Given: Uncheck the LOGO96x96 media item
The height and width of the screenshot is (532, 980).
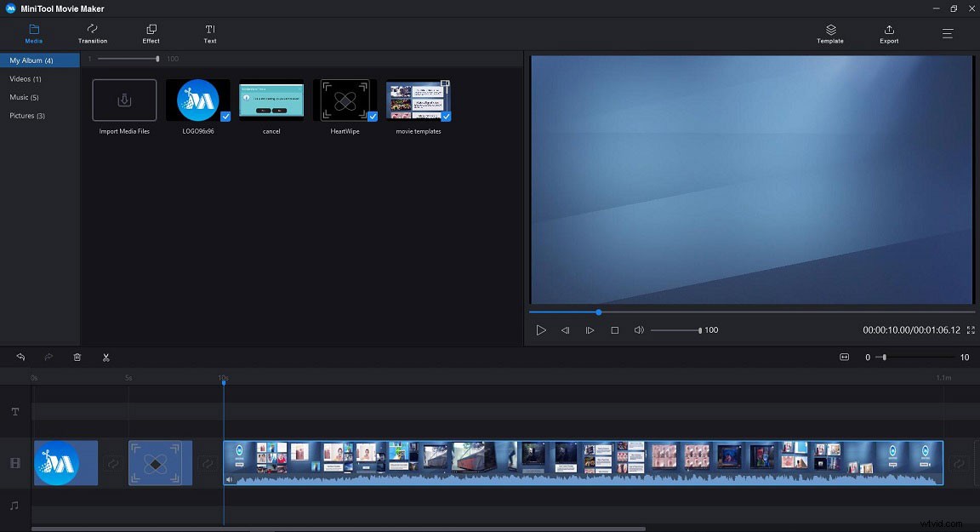Looking at the screenshot, I should [225, 116].
